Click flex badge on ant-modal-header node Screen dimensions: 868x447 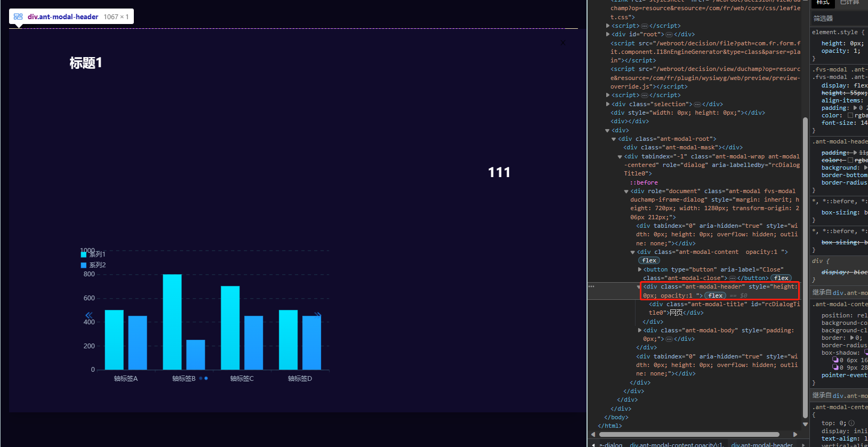(716, 296)
